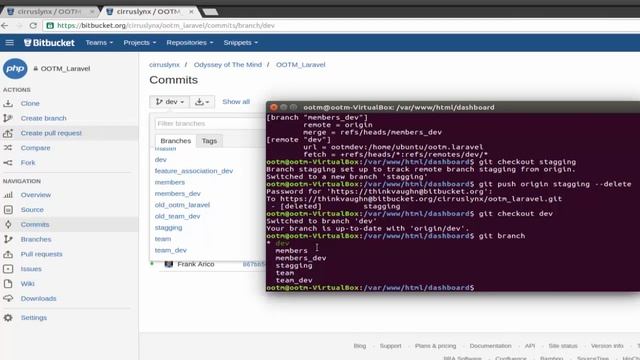Viewport: 640px width, 360px height.
Task: Click the Show all link
Action: [236, 102]
